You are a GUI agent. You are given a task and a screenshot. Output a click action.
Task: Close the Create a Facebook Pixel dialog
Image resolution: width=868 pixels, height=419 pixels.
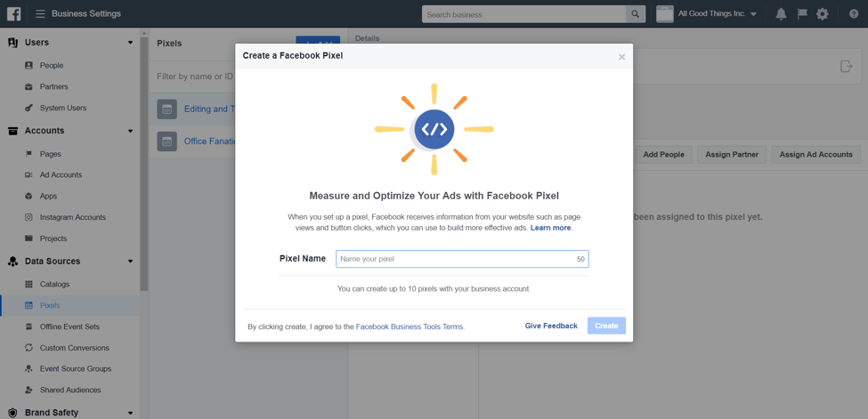point(621,57)
